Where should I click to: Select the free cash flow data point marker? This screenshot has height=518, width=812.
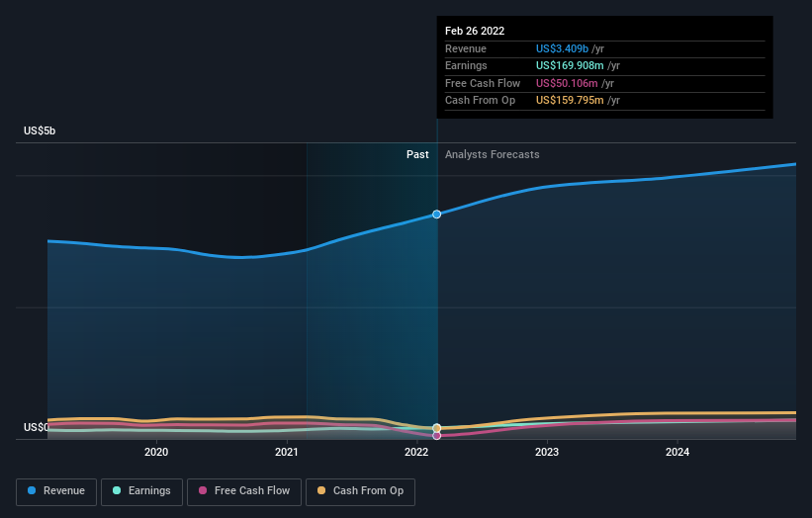click(436, 436)
